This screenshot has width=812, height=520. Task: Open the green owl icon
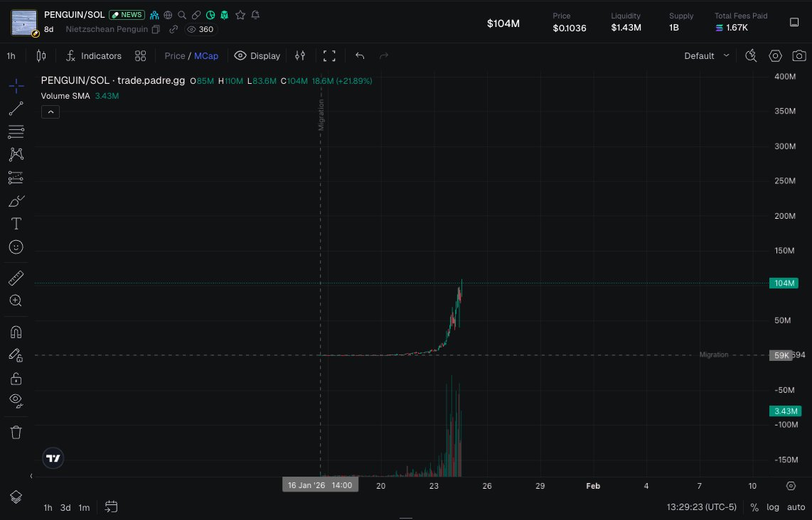[x=224, y=15]
